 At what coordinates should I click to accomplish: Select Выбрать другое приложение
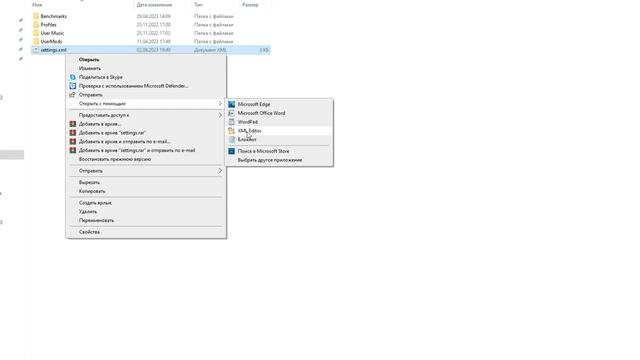pos(270,160)
